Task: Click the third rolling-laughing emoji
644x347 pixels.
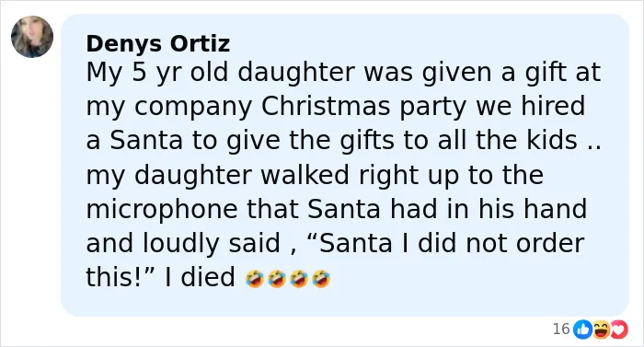Action: (299, 278)
